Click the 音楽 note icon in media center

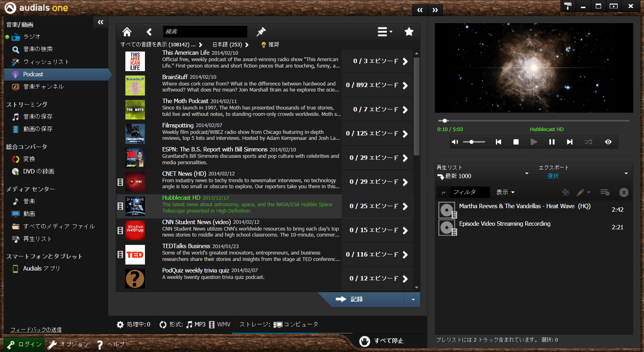coord(16,201)
